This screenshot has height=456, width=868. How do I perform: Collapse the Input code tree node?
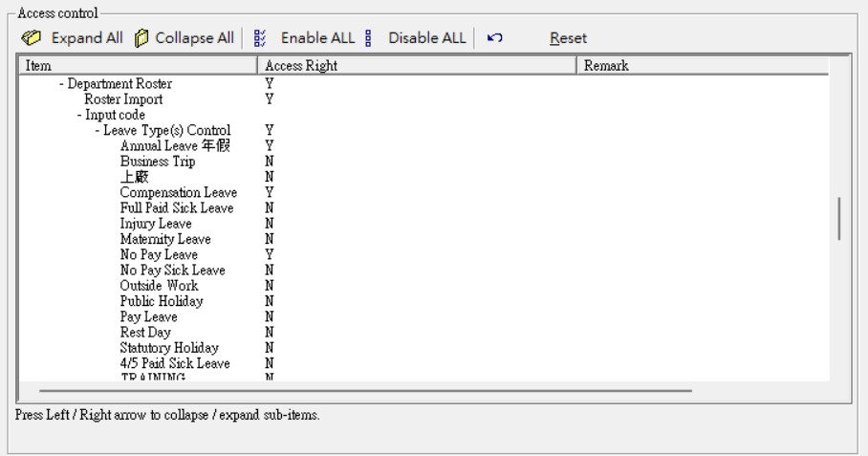coord(79,115)
